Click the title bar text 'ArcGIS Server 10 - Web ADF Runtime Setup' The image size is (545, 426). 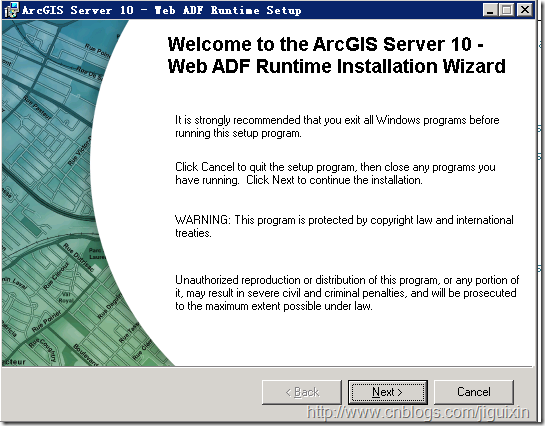[162, 10]
